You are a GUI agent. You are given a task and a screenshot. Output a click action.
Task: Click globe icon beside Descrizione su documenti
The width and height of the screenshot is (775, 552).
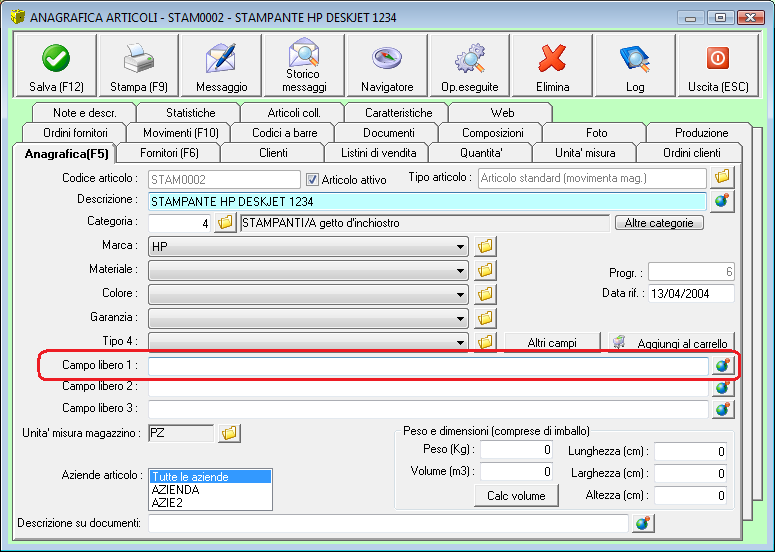[643, 523]
